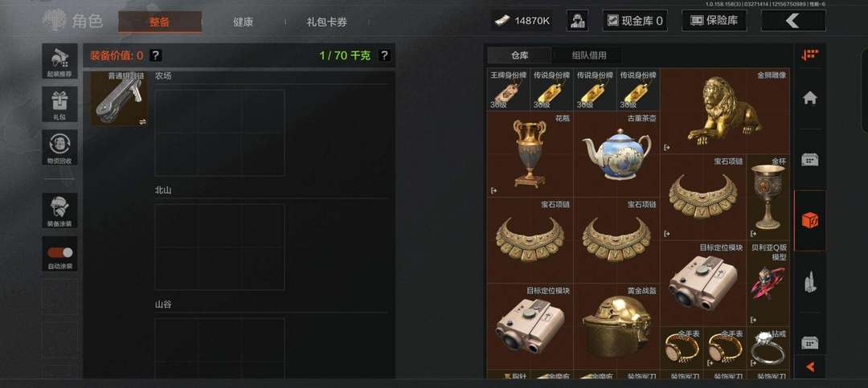Image resolution: width=868 pixels, height=388 pixels.
Task: Click the sort icon above right sidebar
Action: 810,55
